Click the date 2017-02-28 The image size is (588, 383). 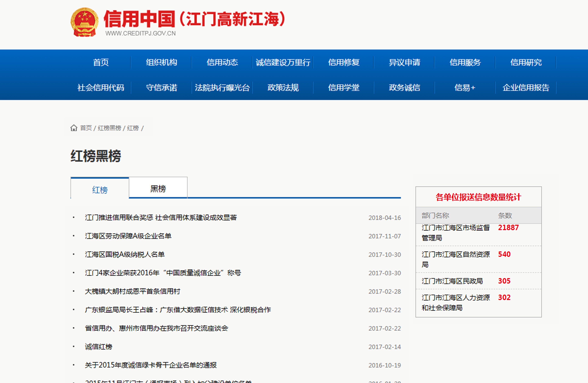click(x=385, y=291)
